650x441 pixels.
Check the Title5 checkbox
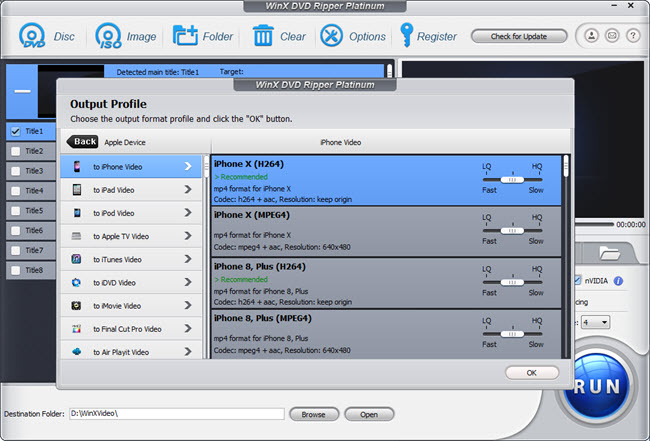(15, 211)
